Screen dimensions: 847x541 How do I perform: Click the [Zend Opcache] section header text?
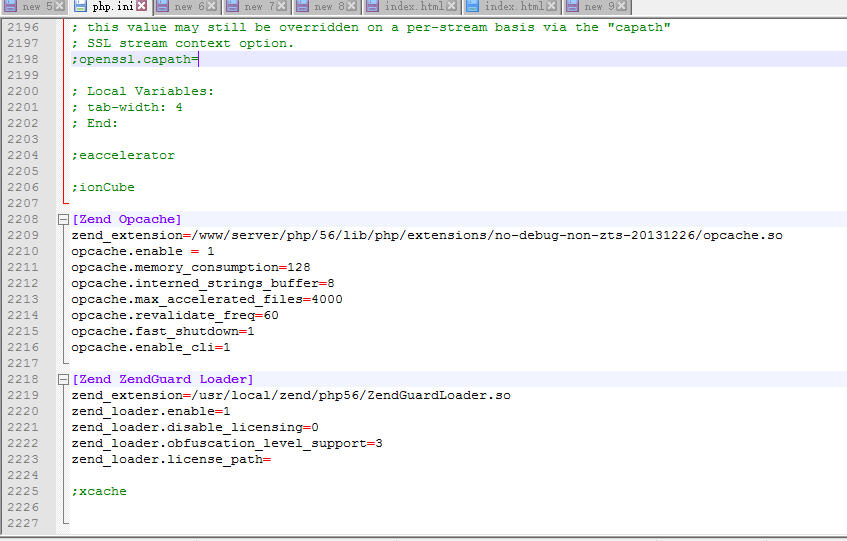point(126,219)
